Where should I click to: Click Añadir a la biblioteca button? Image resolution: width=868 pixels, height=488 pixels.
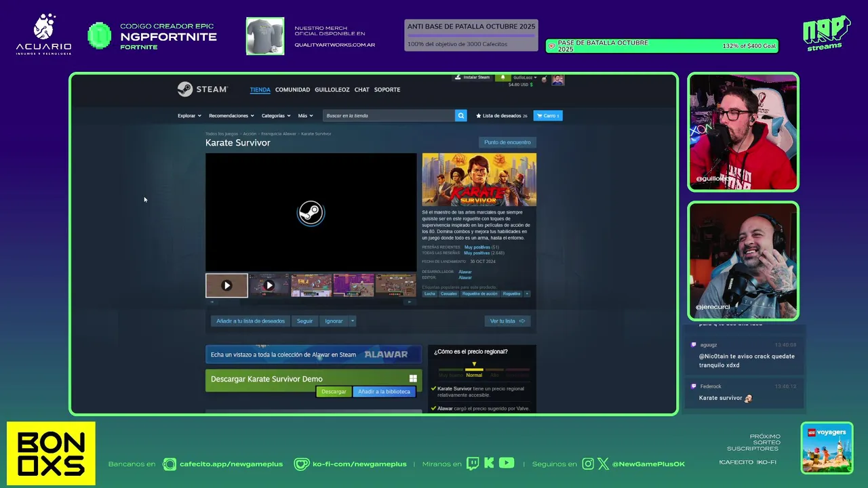(384, 392)
